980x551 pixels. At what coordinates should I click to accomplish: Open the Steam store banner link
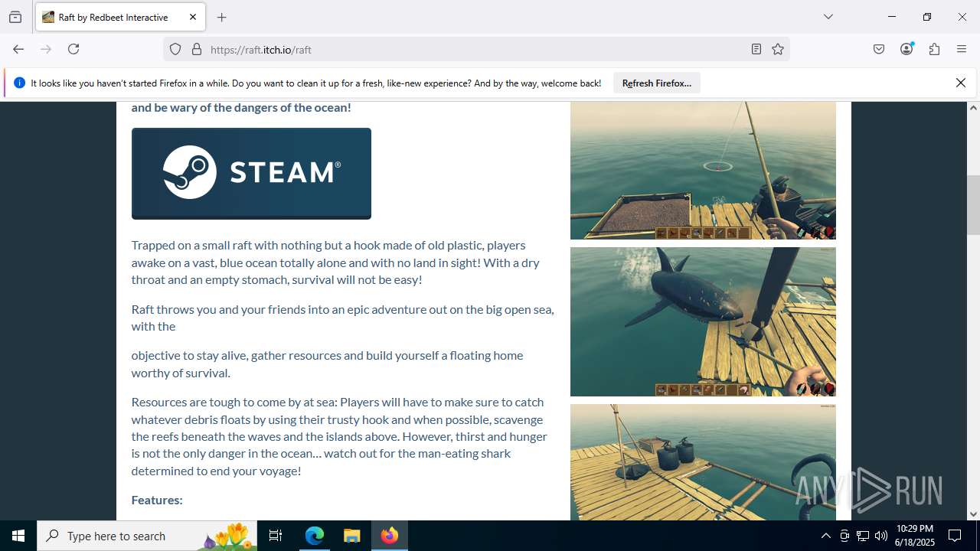pyautogui.click(x=251, y=174)
